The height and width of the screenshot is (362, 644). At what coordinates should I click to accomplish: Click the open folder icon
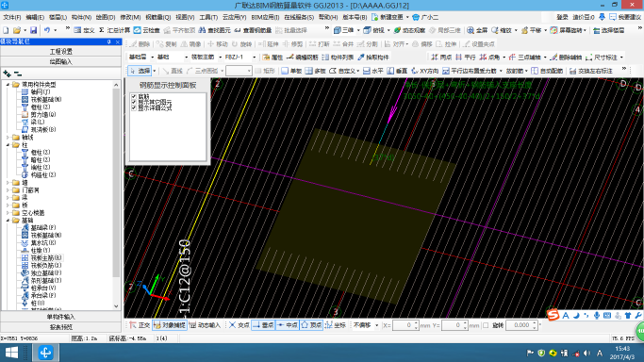tap(17, 30)
